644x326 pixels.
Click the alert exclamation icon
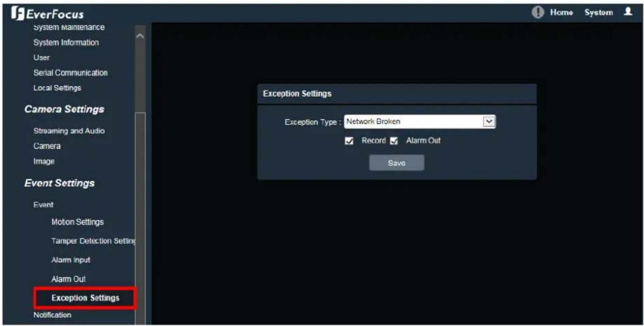coord(538,12)
